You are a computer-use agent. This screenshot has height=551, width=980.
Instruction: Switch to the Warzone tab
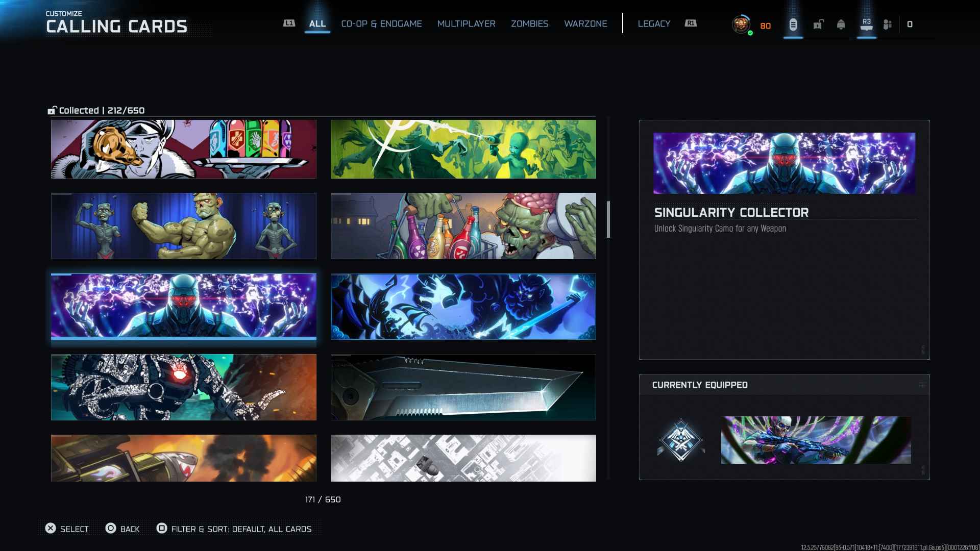[x=585, y=24]
